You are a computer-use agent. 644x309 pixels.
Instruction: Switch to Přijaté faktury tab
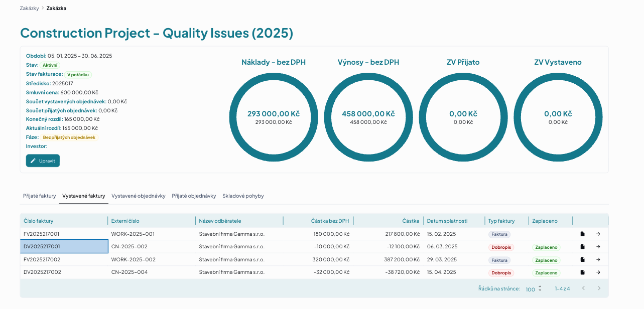click(40, 196)
